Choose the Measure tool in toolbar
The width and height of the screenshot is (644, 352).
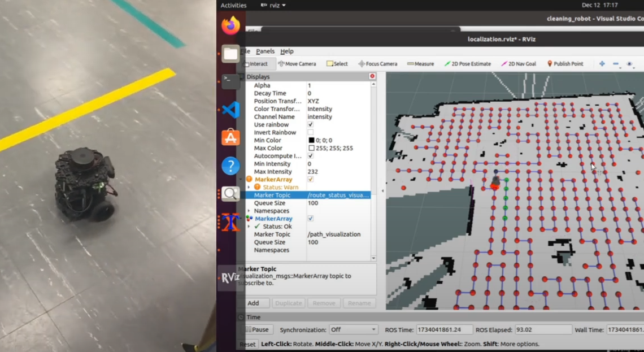point(420,64)
